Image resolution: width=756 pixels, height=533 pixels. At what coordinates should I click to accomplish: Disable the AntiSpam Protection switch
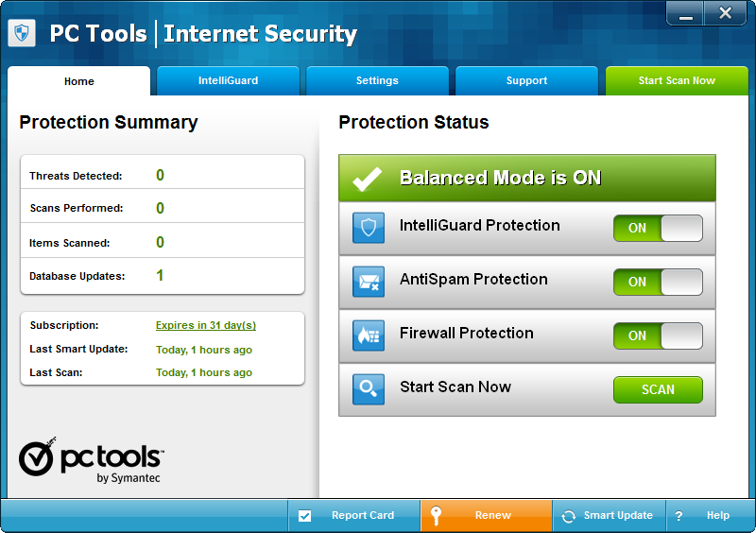point(658,282)
